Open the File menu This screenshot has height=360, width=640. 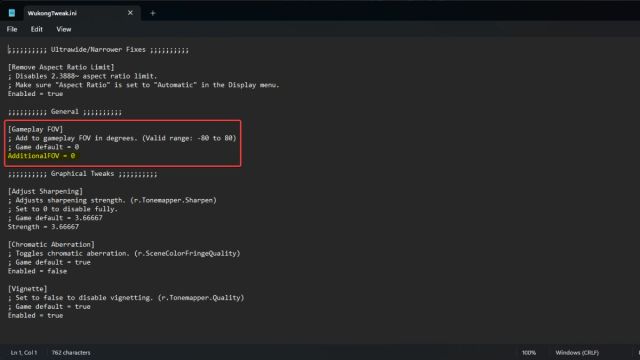[x=12, y=29]
